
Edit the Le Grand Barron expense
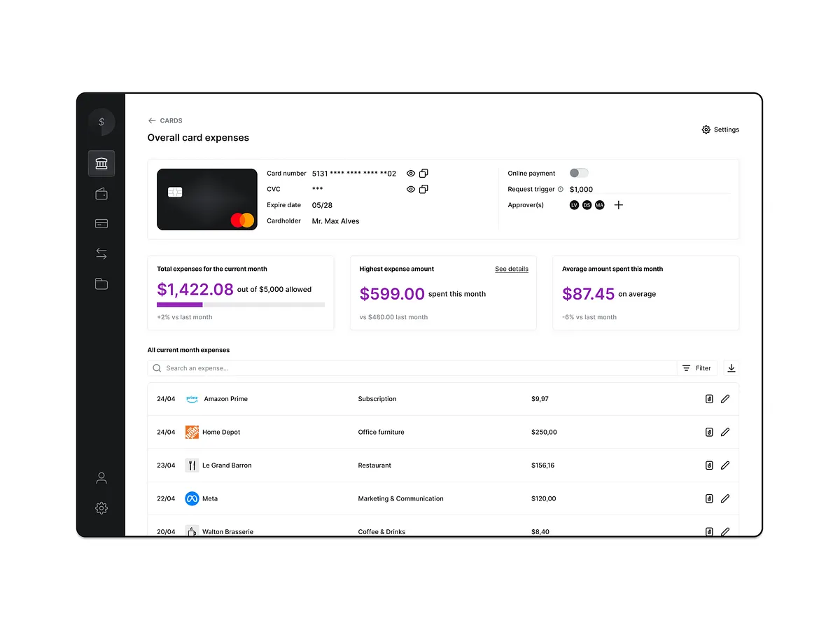tap(725, 465)
